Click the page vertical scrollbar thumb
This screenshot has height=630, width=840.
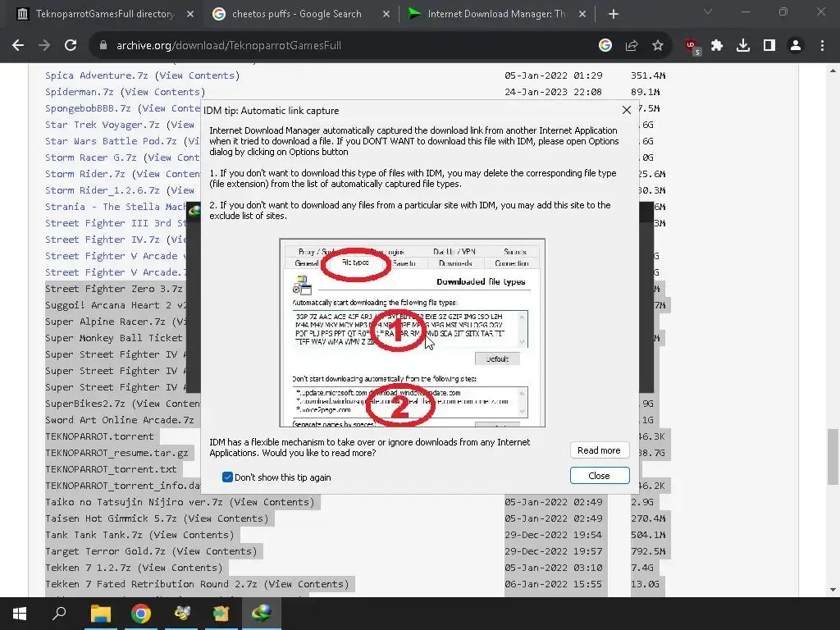point(833,456)
